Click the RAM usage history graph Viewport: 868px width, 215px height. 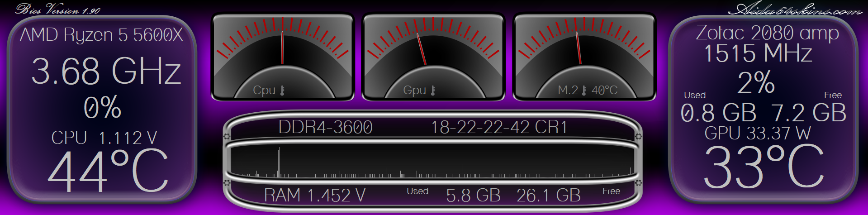(432, 162)
